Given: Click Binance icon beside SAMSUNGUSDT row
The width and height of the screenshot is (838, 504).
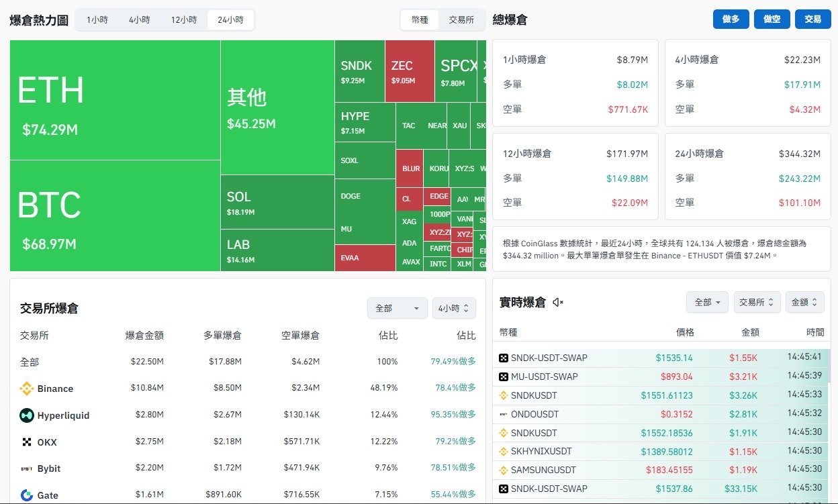Looking at the screenshot, I should (x=504, y=470).
